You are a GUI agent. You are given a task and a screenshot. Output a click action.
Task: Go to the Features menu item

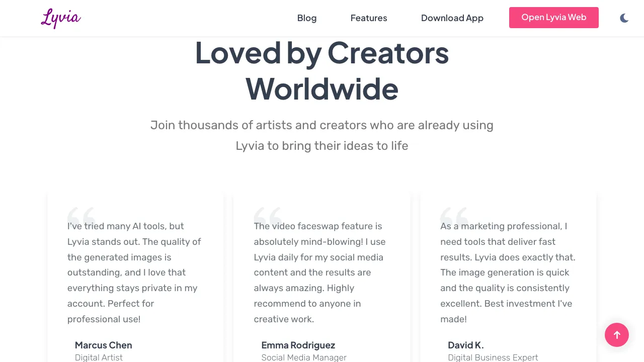[x=368, y=18]
